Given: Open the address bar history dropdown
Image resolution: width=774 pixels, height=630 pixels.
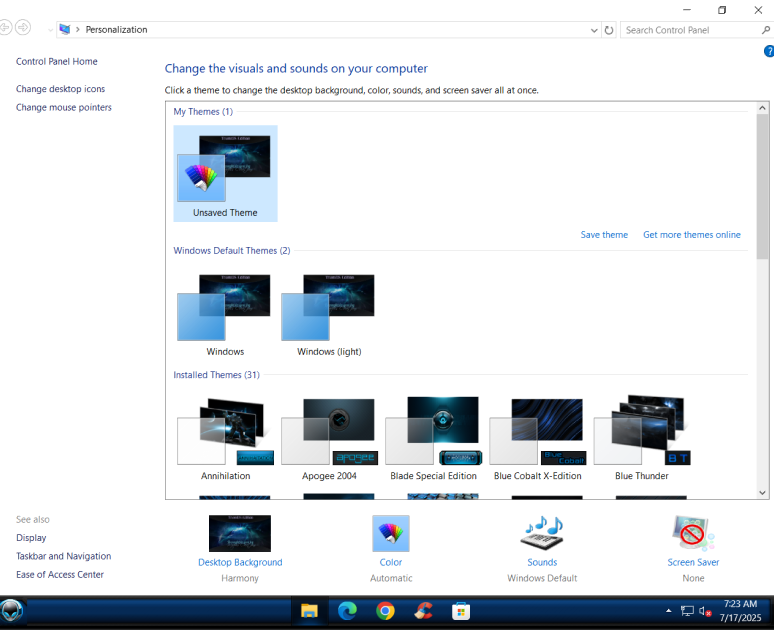Looking at the screenshot, I should 594,30.
